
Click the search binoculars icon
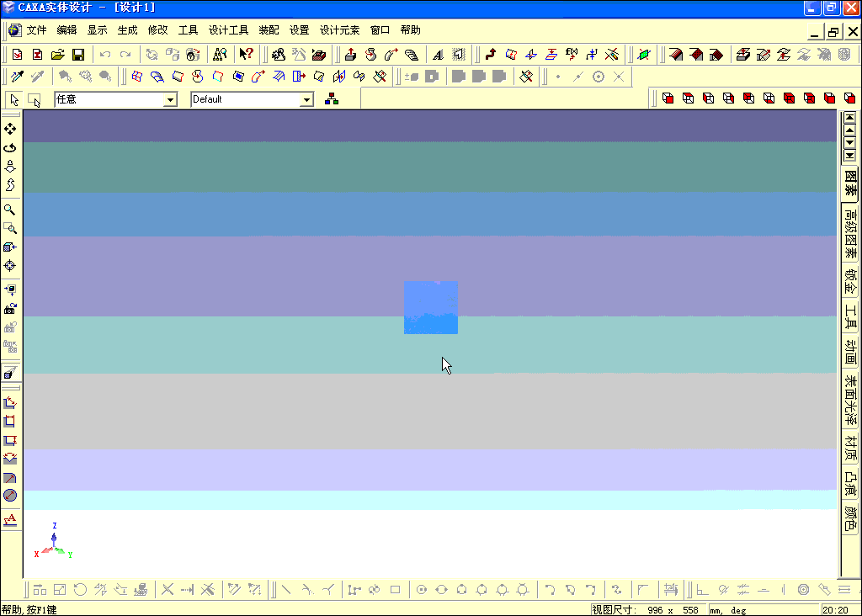pyautogui.click(x=218, y=54)
